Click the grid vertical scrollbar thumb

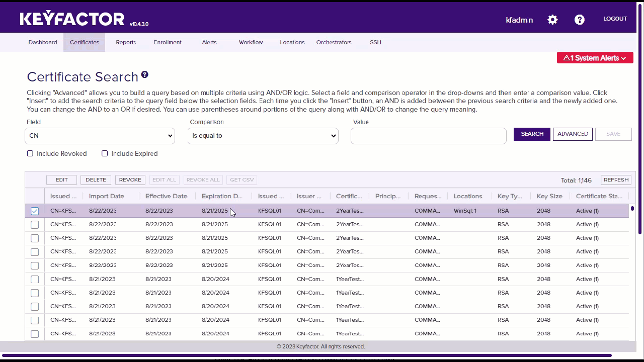pyautogui.click(x=632, y=208)
